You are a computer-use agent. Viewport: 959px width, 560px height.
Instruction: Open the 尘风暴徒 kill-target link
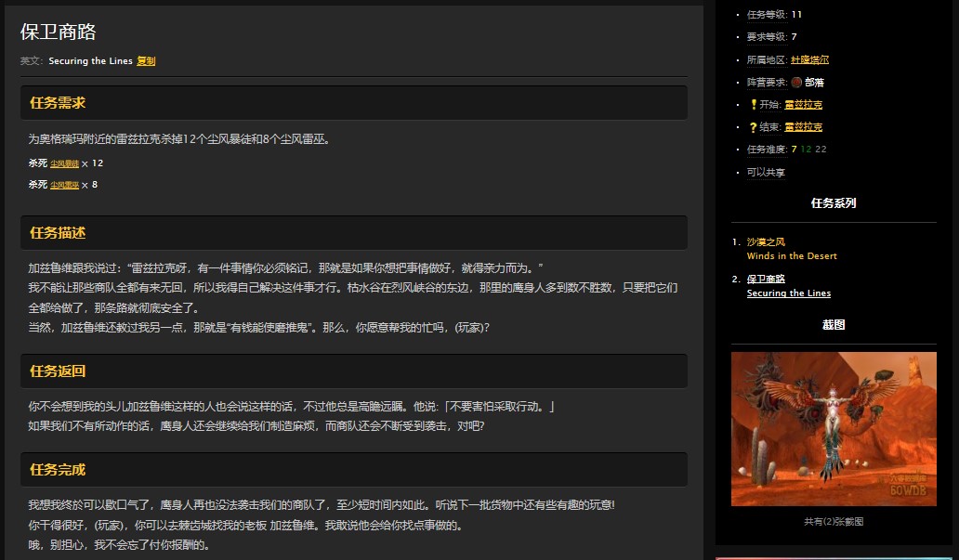click(x=63, y=163)
